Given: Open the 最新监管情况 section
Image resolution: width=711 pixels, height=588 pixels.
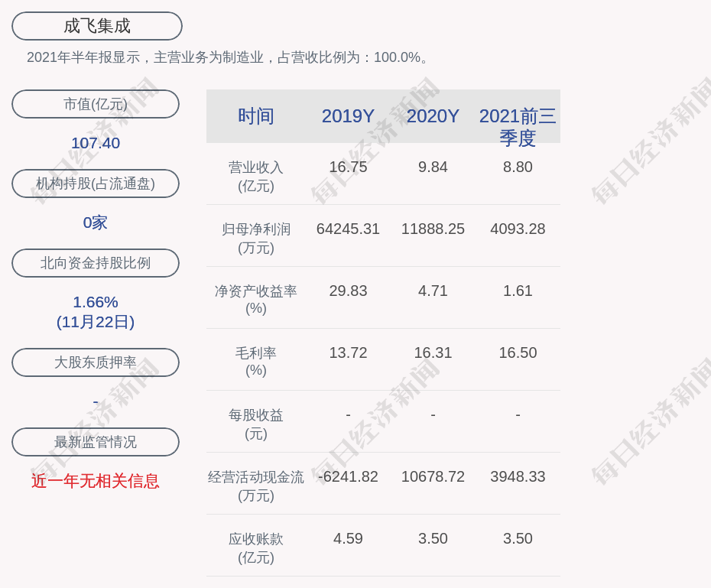Looking at the screenshot, I should click(95, 442).
